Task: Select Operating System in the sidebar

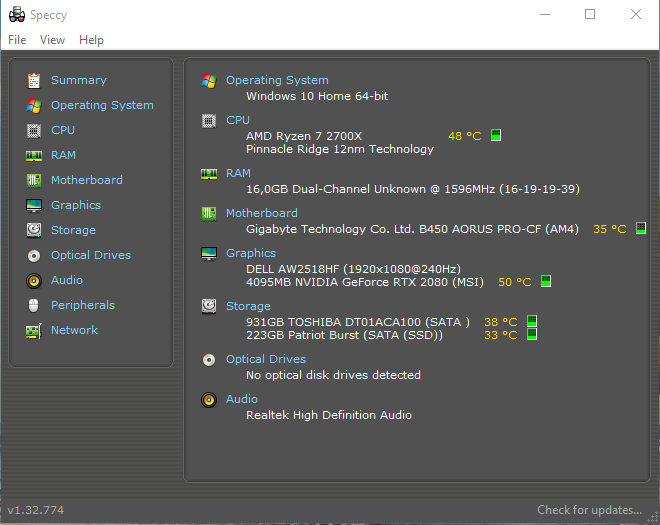Action: [102, 105]
